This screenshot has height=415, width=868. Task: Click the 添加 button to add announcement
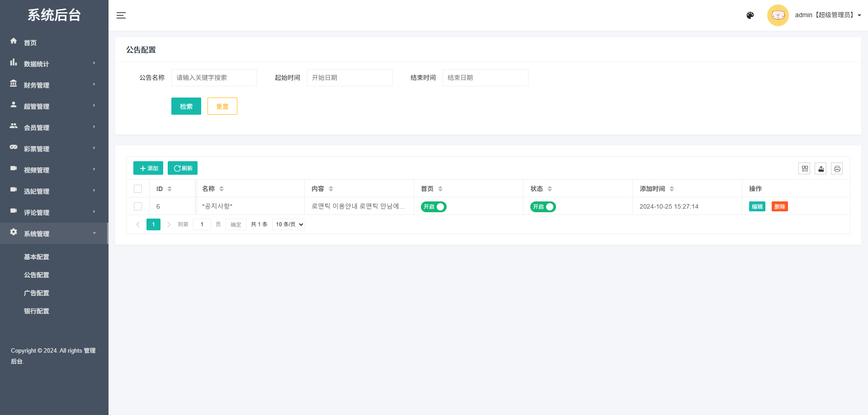point(148,168)
